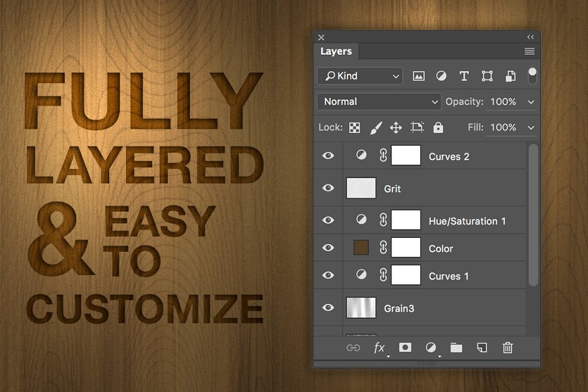
Task: Toggle visibility of the Curves 2 layer
Action: (x=328, y=155)
